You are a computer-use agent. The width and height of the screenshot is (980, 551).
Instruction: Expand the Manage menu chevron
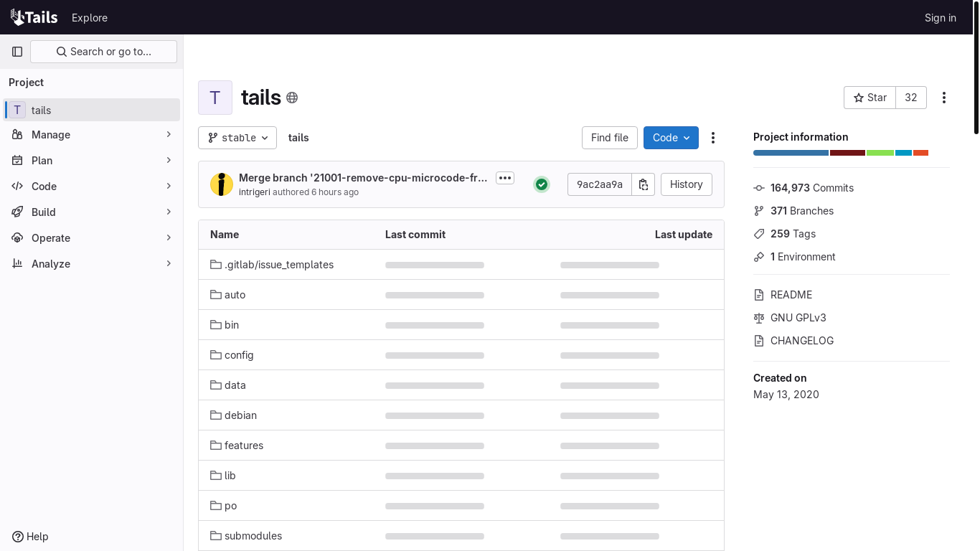(169, 135)
